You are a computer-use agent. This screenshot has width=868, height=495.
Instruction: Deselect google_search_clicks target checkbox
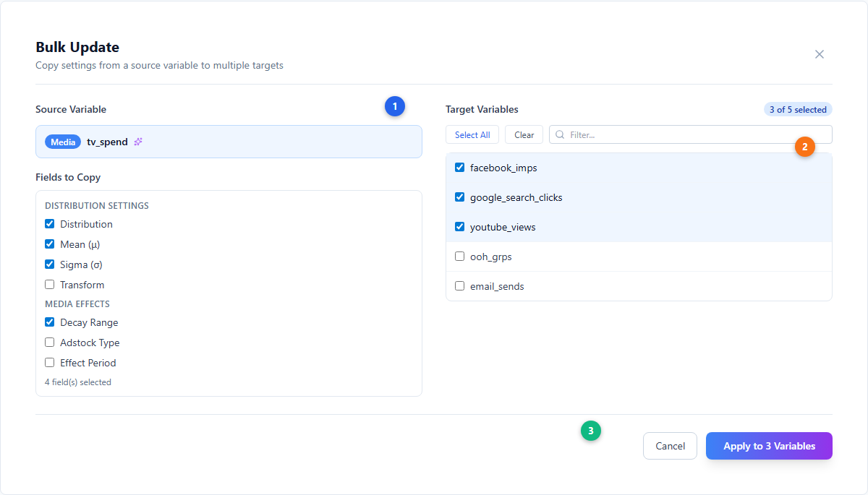(x=459, y=197)
